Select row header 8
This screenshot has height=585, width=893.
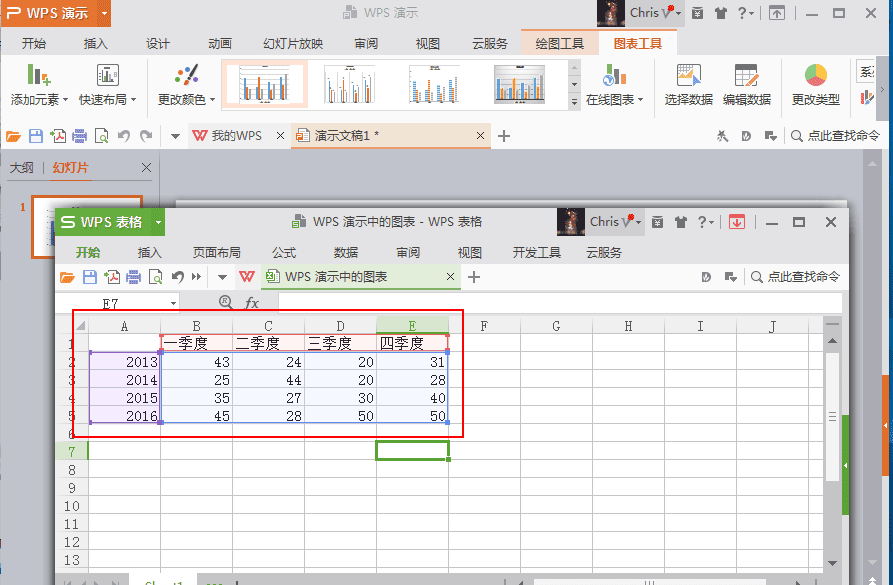(x=72, y=470)
